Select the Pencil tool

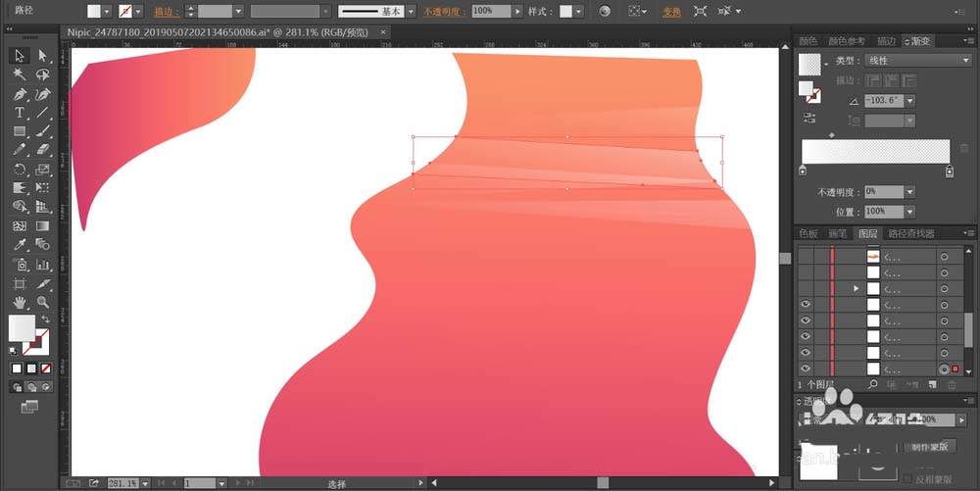(x=20, y=150)
